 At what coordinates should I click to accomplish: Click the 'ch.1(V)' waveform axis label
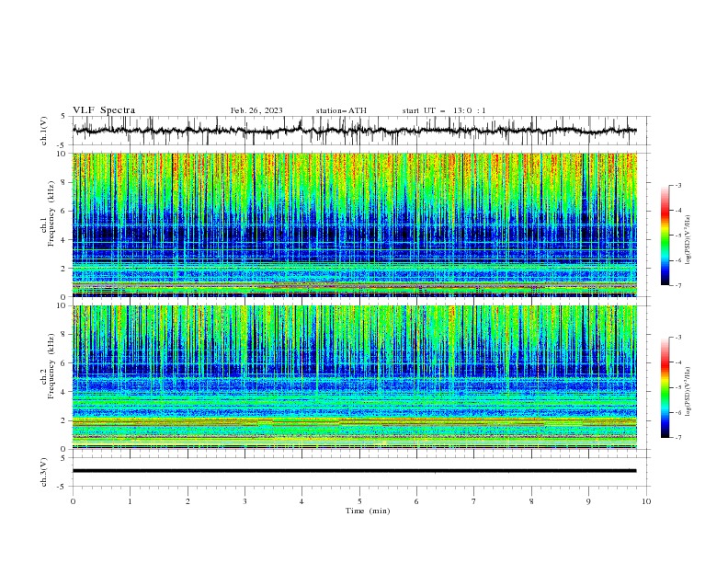pos(44,131)
